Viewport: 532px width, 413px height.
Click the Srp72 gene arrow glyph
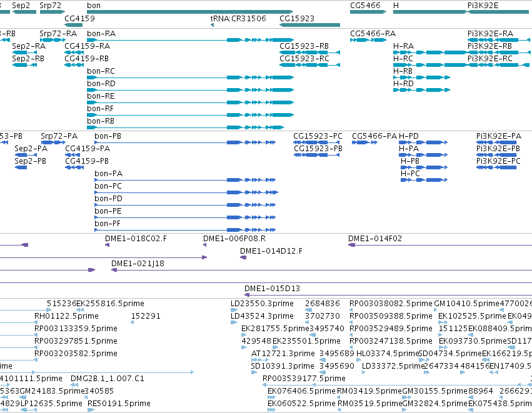[x=51, y=12]
